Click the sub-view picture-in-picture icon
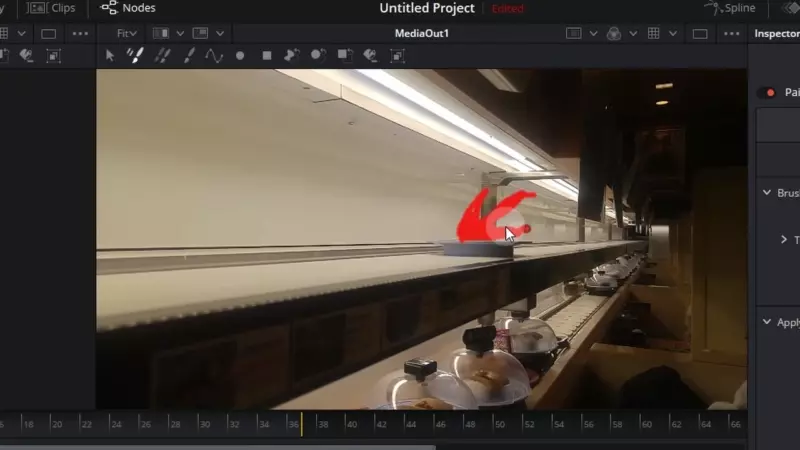 (x=200, y=33)
